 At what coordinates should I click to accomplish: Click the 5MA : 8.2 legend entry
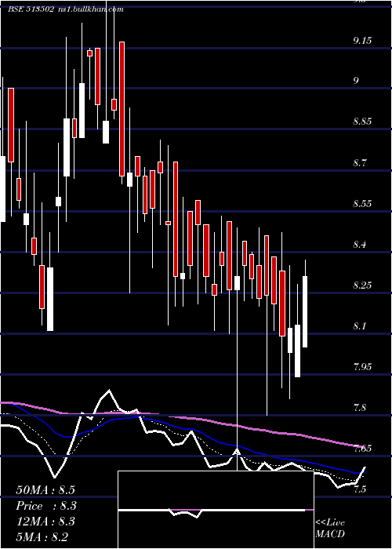coord(42,536)
